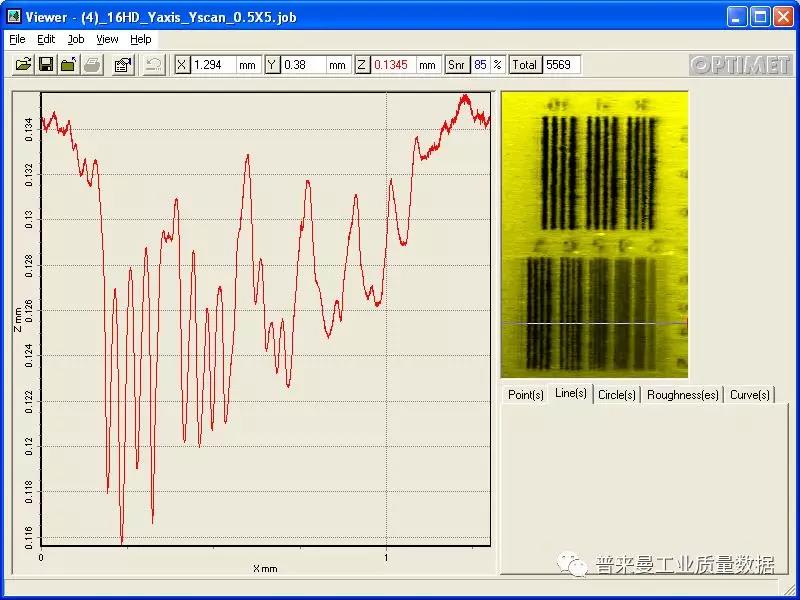800x600 pixels.
Task: Select the Line(s) tab
Action: point(570,393)
